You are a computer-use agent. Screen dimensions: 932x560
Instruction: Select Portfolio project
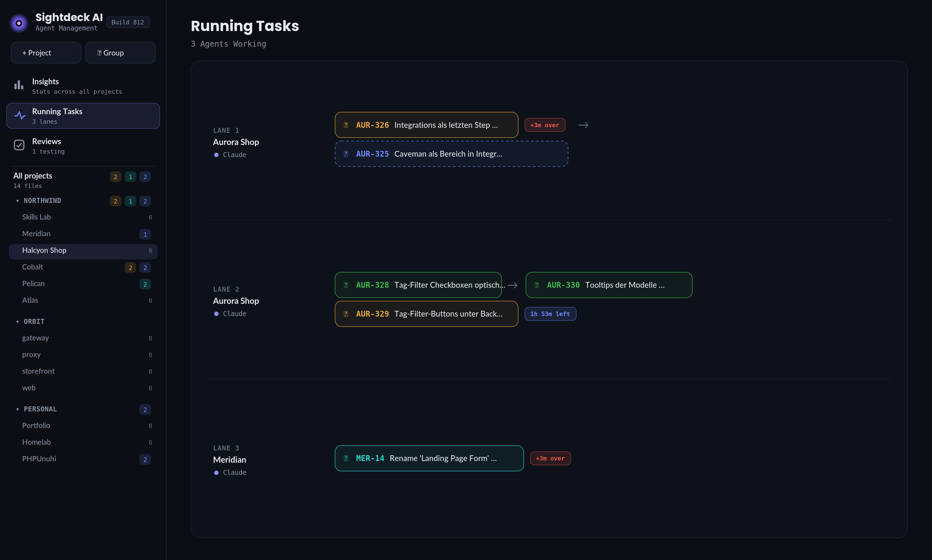pos(83,426)
